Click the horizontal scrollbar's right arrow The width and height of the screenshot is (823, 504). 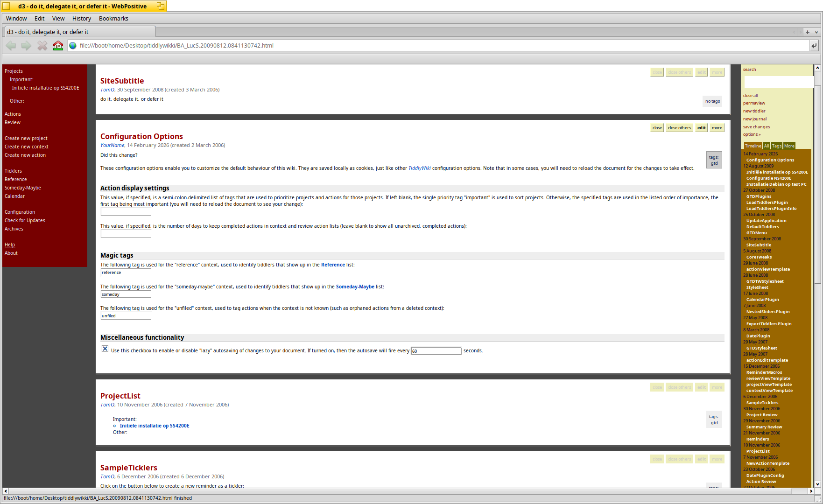(x=811, y=491)
